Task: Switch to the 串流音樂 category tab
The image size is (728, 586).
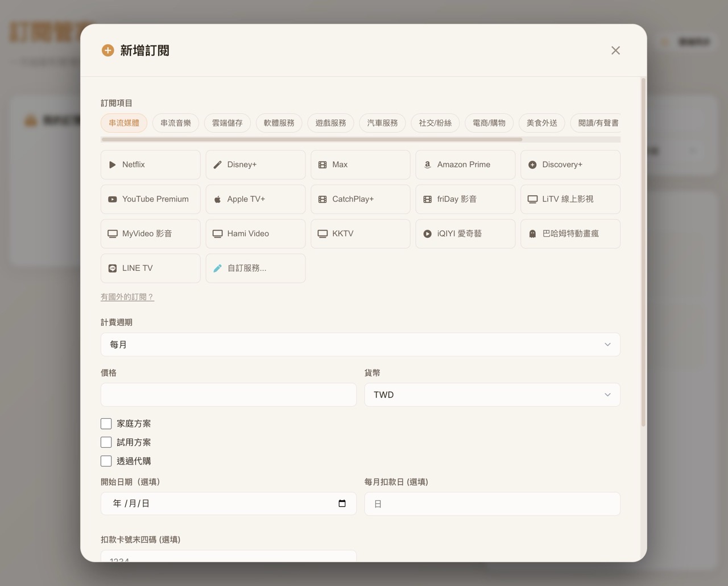Action: (x=175, y=123)
